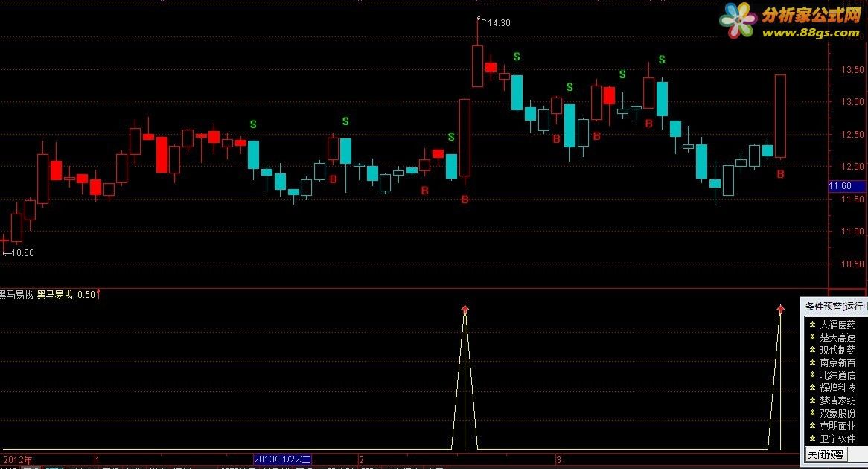Viewport: 868px width, 469px height.
Task: Click the alert arrow icon beside 人福医药
Action: 812,325
